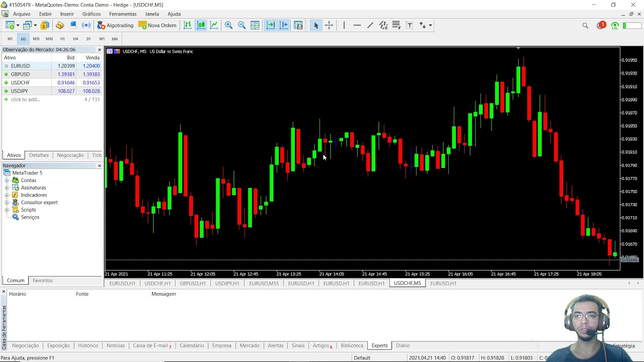Screen dimensions: 644x362
Task: Zoom in on the chart
Action: point(228,25)
